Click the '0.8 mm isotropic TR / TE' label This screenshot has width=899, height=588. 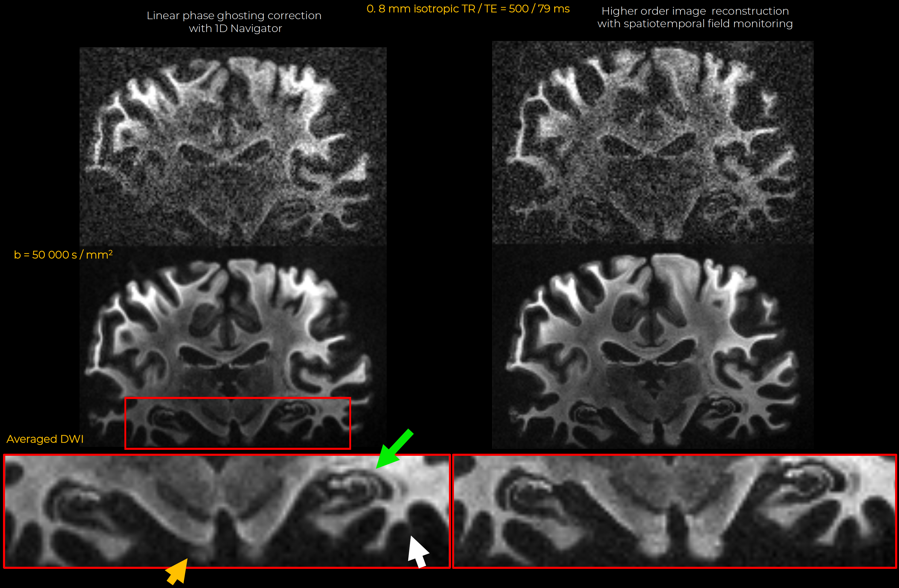[x=468, y=9]
